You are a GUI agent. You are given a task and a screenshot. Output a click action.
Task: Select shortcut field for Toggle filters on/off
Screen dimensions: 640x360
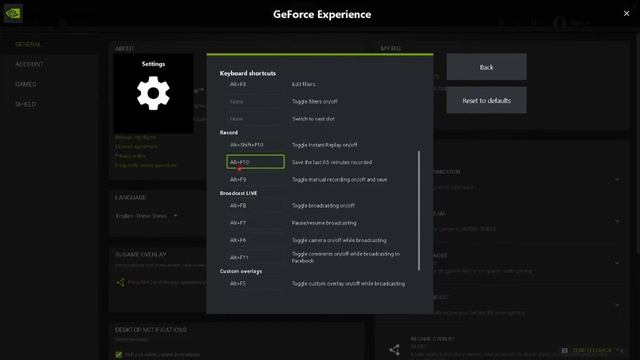pyautogui.click(x=255, y=102)
